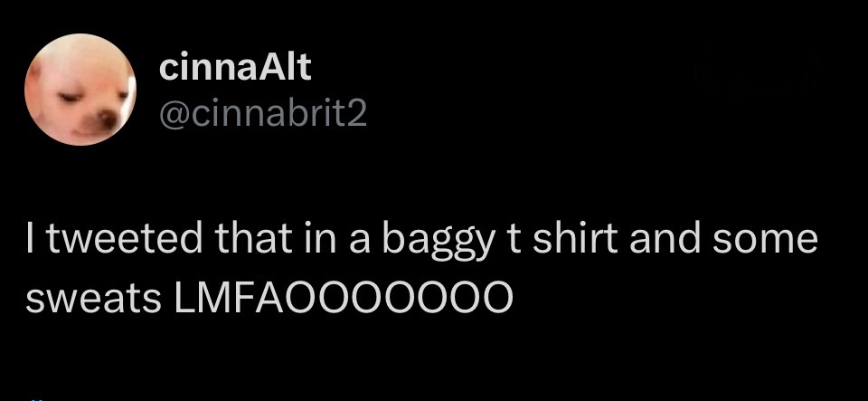This screenshot has width=868, height=401.
Task: Click the leading 'I' of the tweet
Action: click(x=29, y=239)
